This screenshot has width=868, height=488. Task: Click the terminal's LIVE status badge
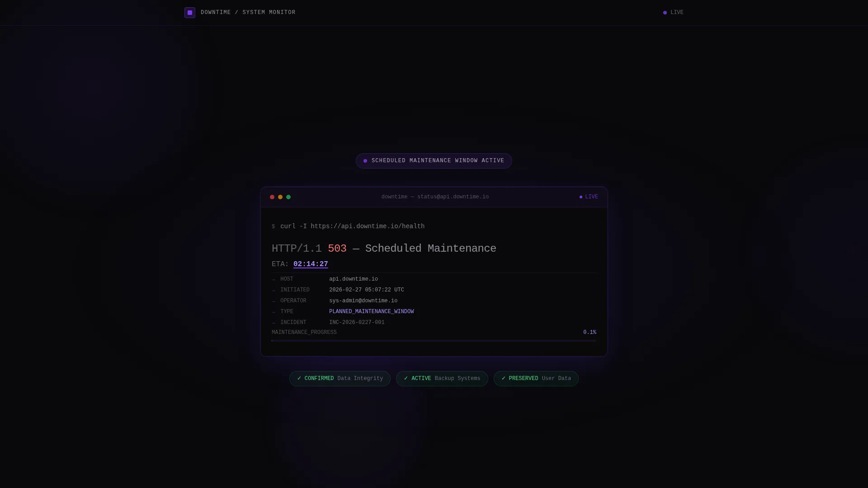coord(589,197)
